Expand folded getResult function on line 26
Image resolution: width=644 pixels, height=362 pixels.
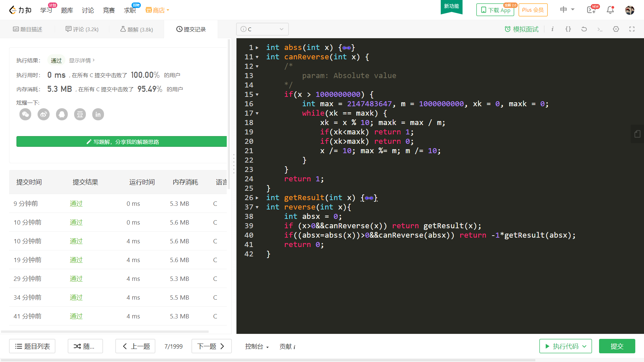(x=257, y=198)
